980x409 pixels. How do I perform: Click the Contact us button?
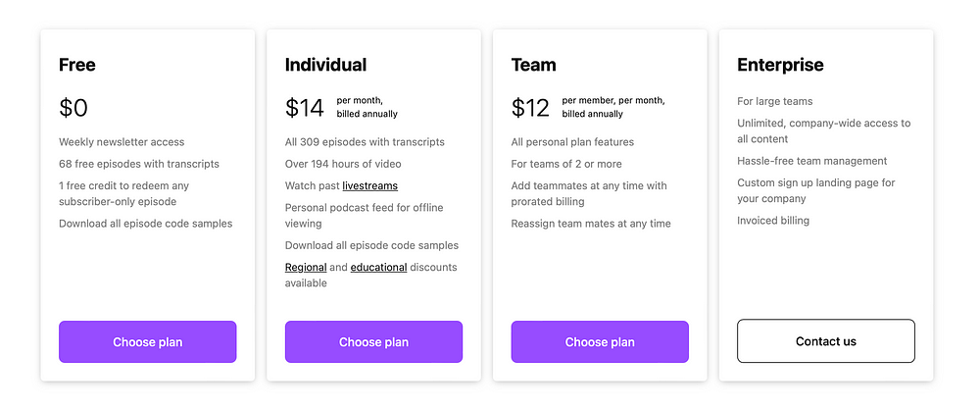click(825, 341)
